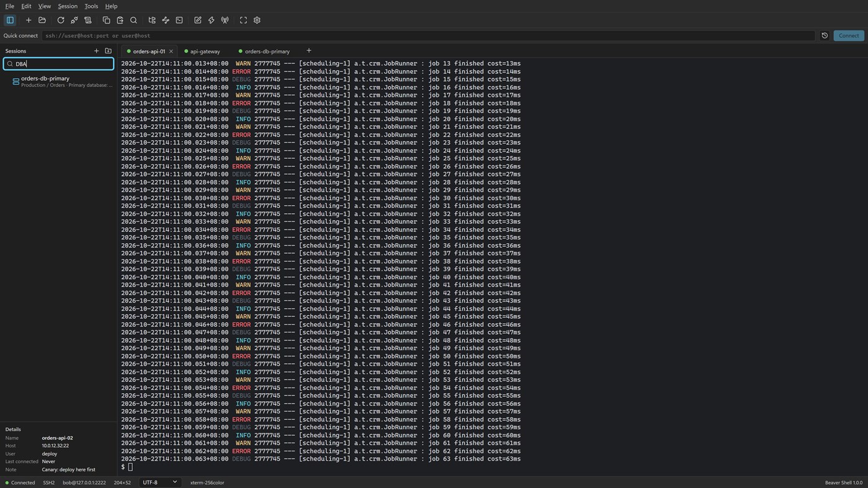Click the reconnect refresh icon
Viewport: 868px width, 488px height.
point(61,20)
